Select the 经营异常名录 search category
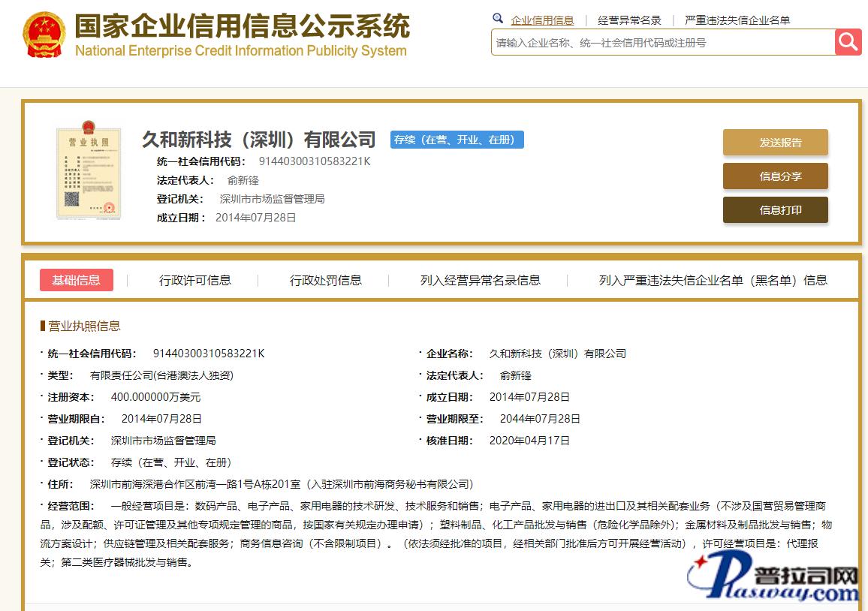This screenshot has width=868, height=611. tap(629, 20)
